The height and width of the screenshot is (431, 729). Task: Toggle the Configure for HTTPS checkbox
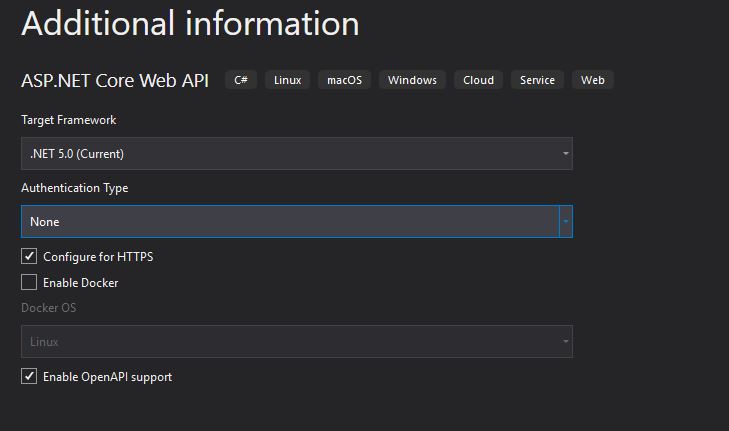[29, 256]
